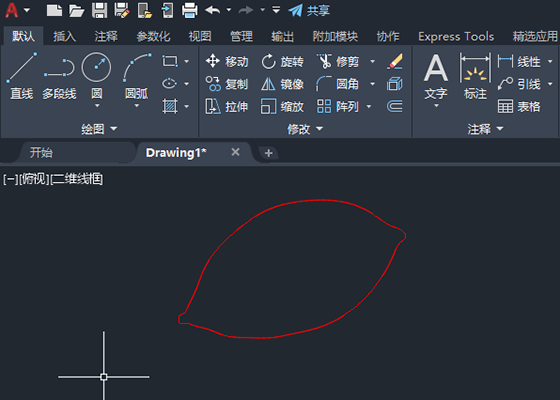The image size is (560, 400).
Task: Click the Explode tool icon
Action: (395, 84)
